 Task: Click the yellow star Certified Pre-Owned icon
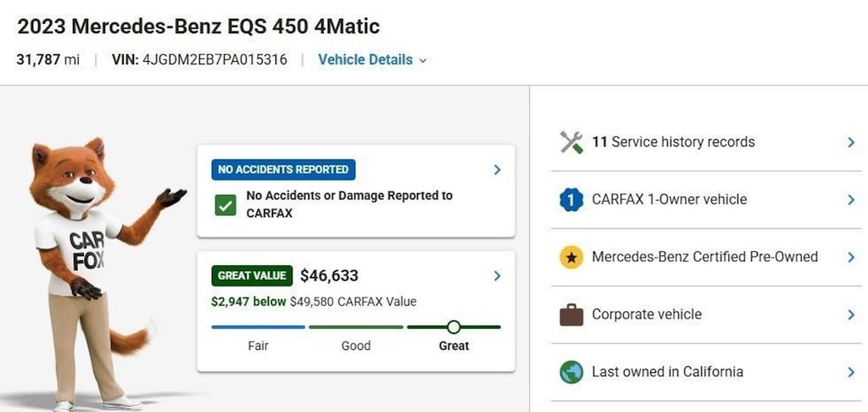pos(571,258)
